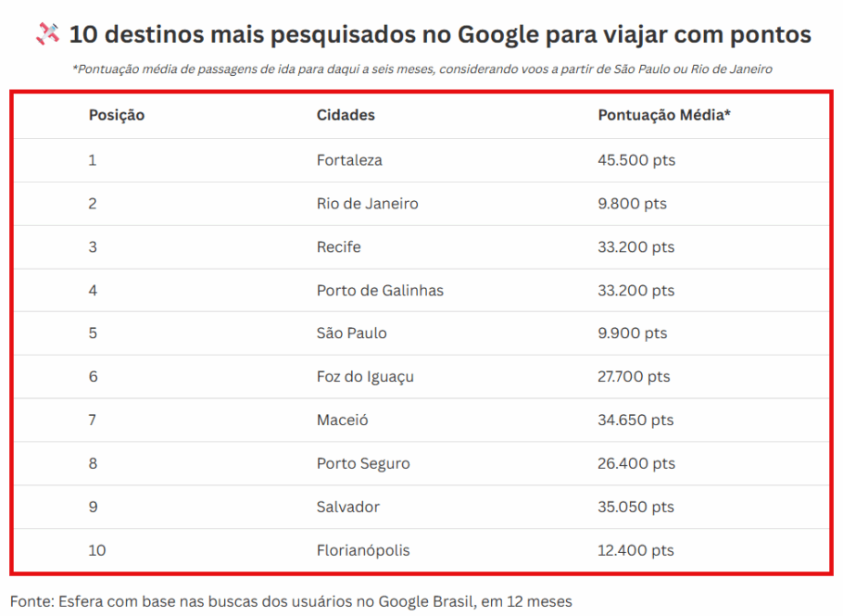The image size is (843, 616).
Task: Click the italic footnote about Pontuação média
Action: 421,69
